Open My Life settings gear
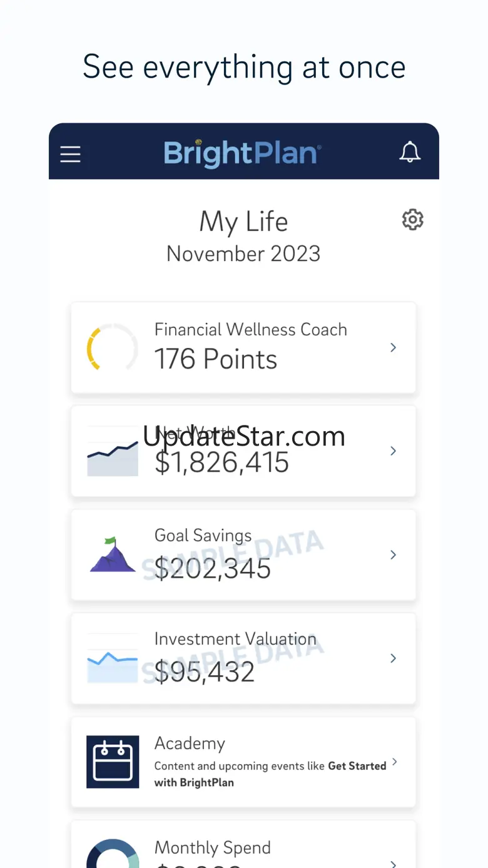The height and width of the screenshot is (868, 488). coord(412,220)
